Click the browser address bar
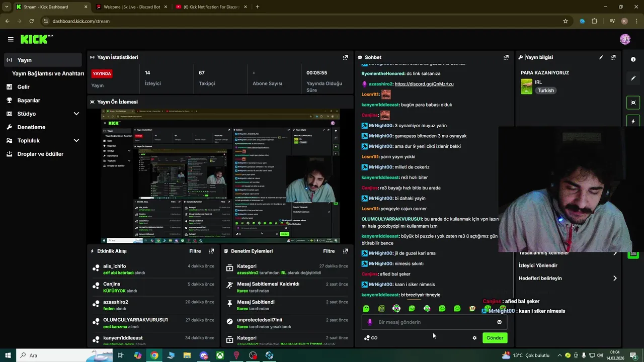Image resolution: width=644 pixels, height=362 pixels. 302,21
